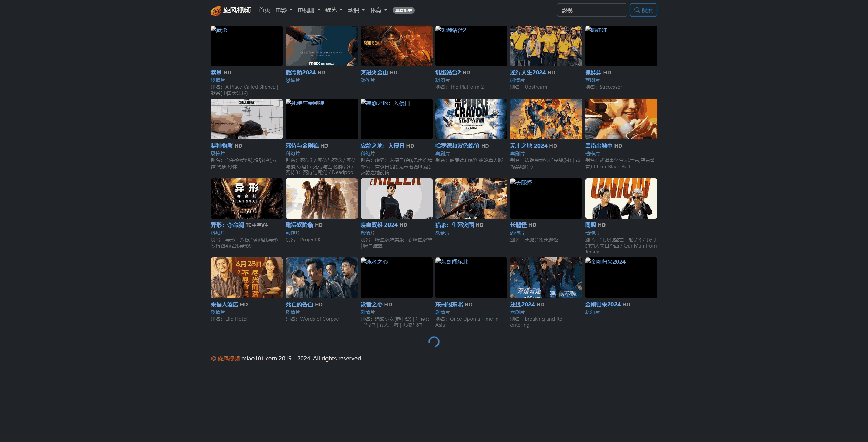Image resolution: width=868 pixels, height=442 pixels.
Task: Select 战争片 genre under 猎杀：生死突围
Action: pyautogui.click(x=442, y=233)
